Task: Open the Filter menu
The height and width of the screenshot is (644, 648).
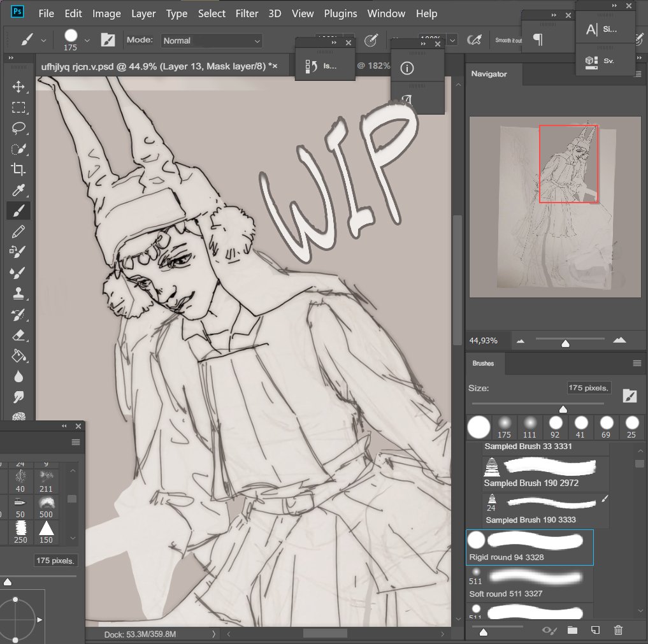Action: coord(247,13)
